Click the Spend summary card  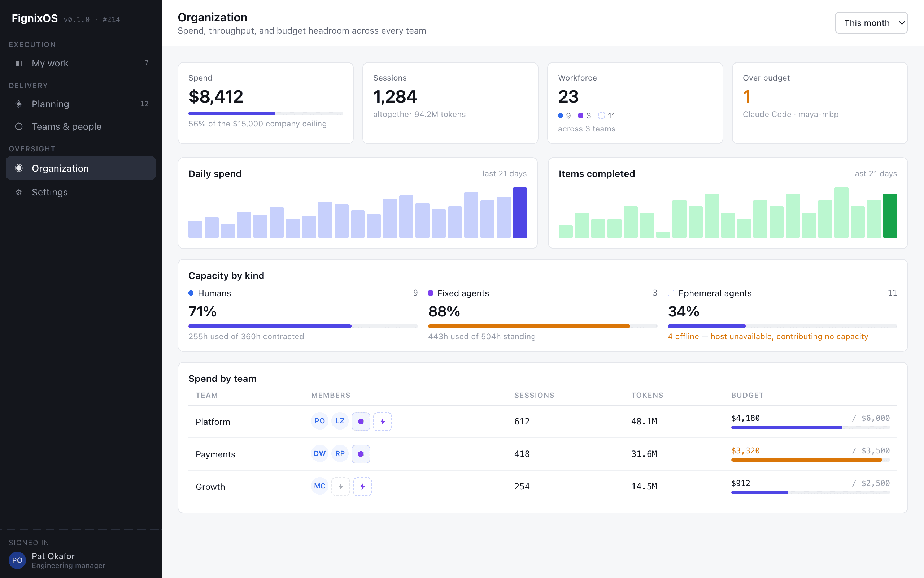(265, 103)
